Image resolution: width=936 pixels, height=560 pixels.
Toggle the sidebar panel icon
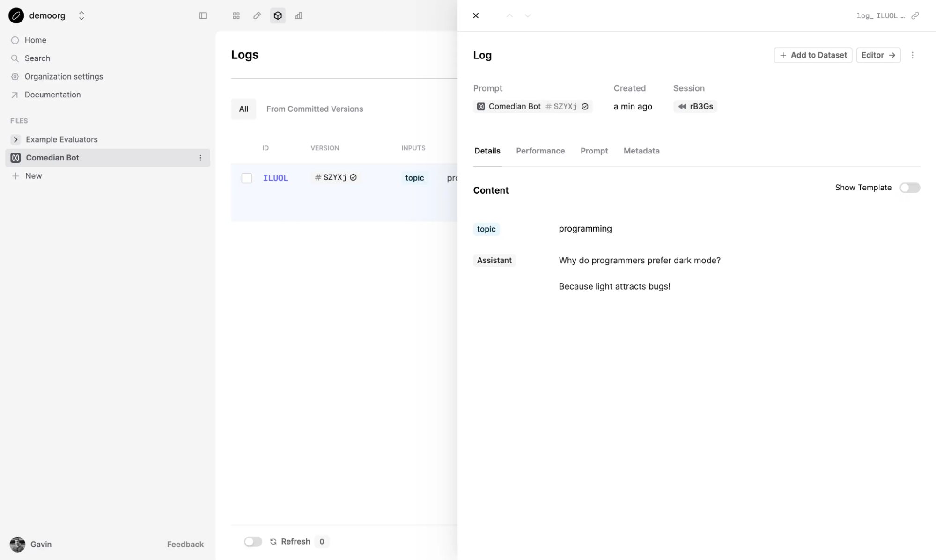[x=203, y=15]
